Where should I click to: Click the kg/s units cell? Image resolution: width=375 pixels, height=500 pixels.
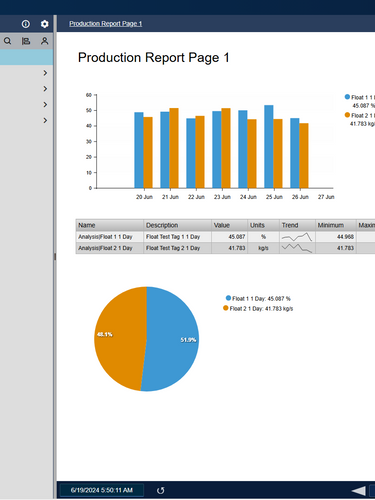263,248
